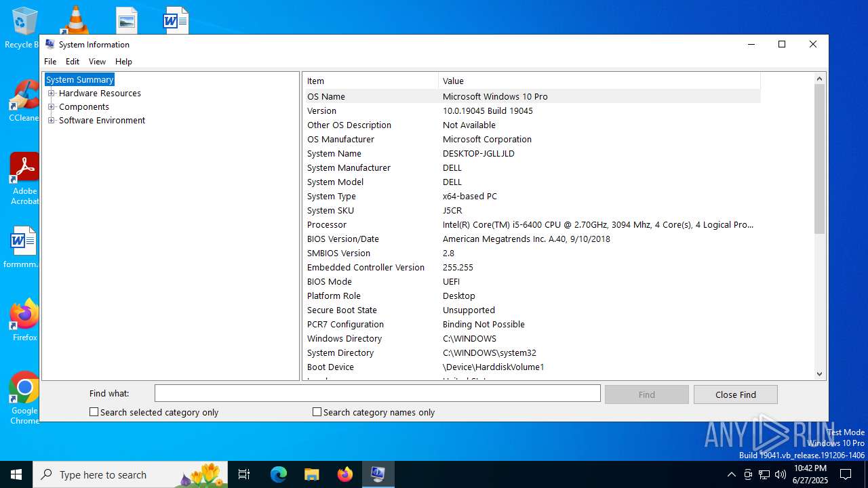Open the formmm Word document on desktop
The image size is (868, 488).
point(22,248)
